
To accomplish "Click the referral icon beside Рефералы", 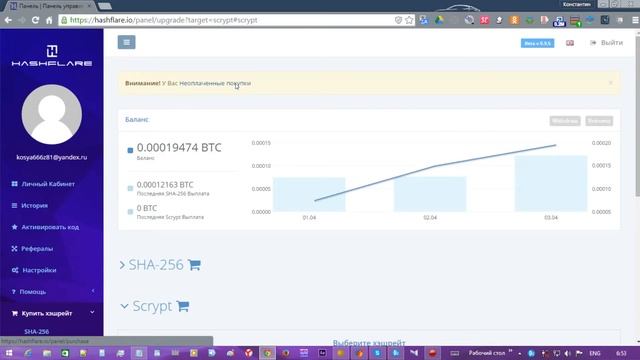I will pos(15,249).
